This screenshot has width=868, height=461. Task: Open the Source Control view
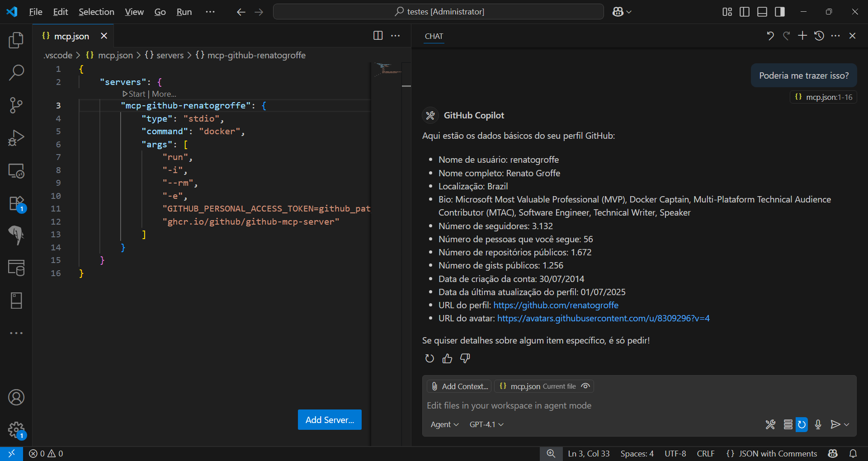pyautogui.click(x=16, y=105)
